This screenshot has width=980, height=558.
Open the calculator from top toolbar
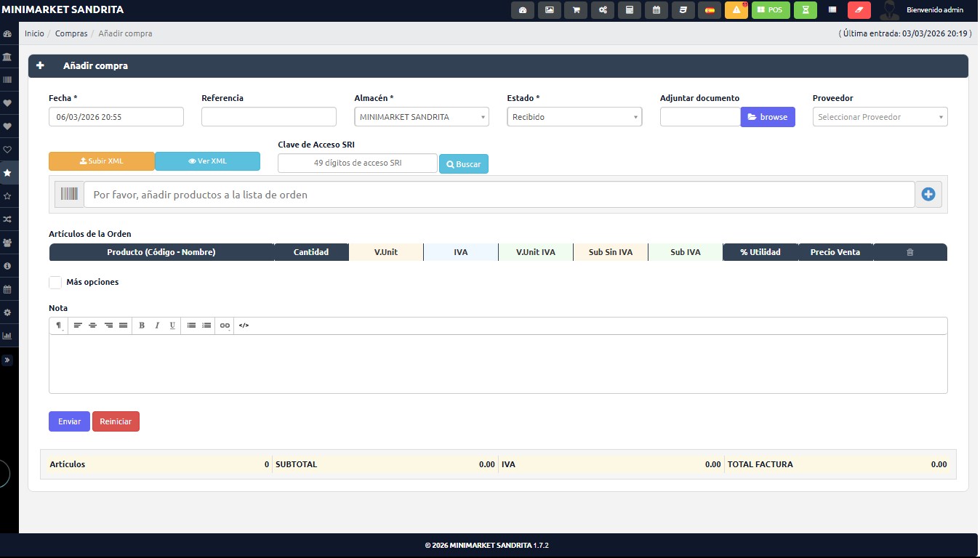(630, 10)
